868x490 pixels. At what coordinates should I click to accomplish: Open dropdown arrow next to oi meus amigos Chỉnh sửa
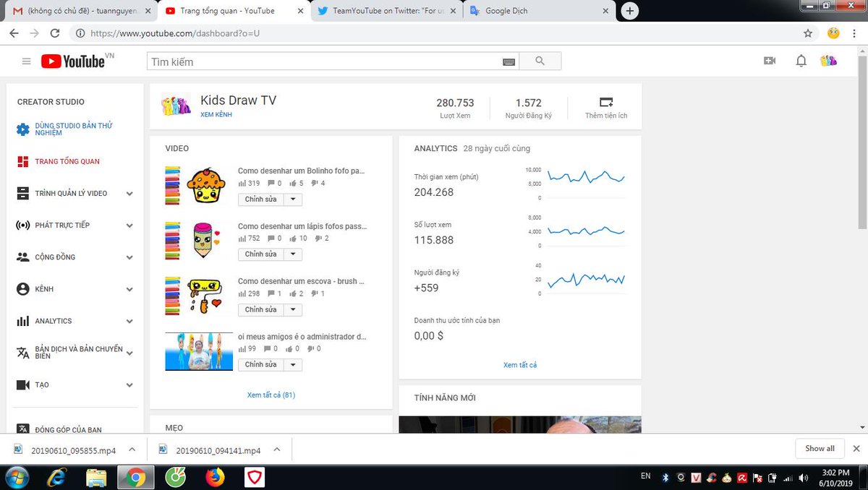tap(292, 364)
